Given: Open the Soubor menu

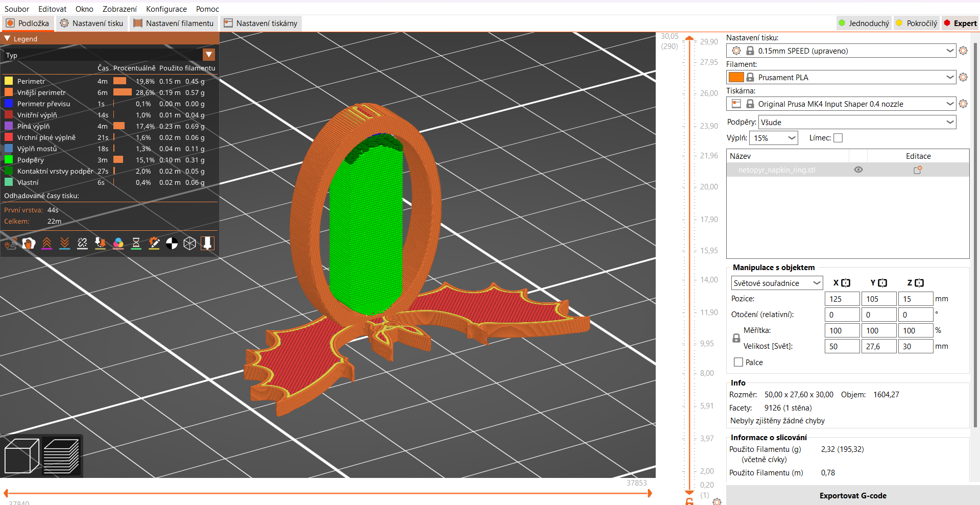Looking at the screenshot, I should coord(17,9).
